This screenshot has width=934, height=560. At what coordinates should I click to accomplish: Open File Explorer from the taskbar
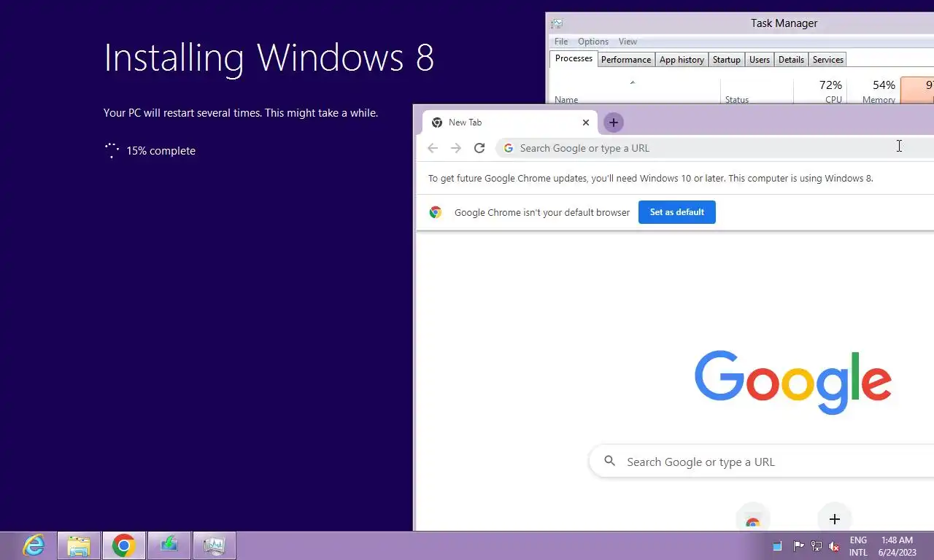(79, 545)
